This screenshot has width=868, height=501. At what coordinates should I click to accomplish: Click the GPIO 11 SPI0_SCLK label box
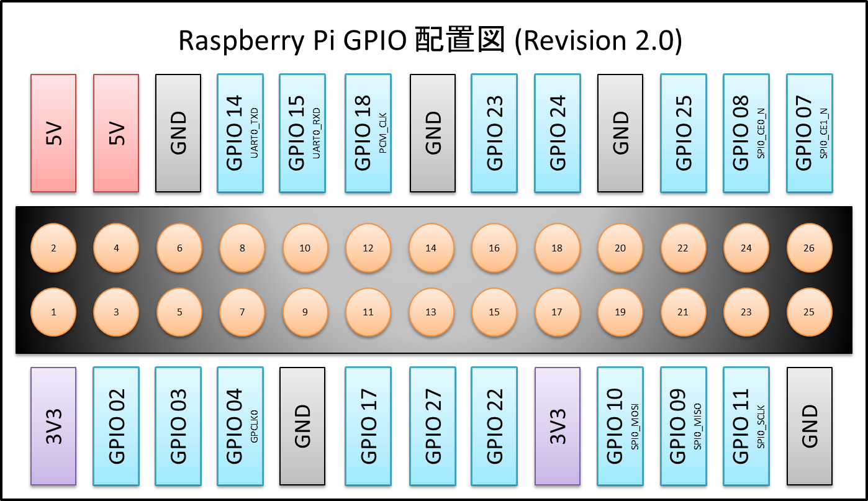[746, 426]
